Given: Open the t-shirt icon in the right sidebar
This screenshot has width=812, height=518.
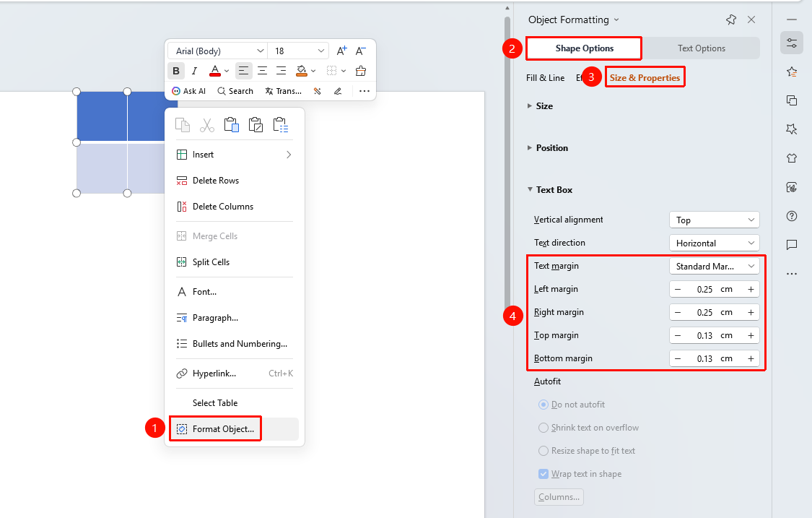Looking at the screenshot, I should [792, 158].
